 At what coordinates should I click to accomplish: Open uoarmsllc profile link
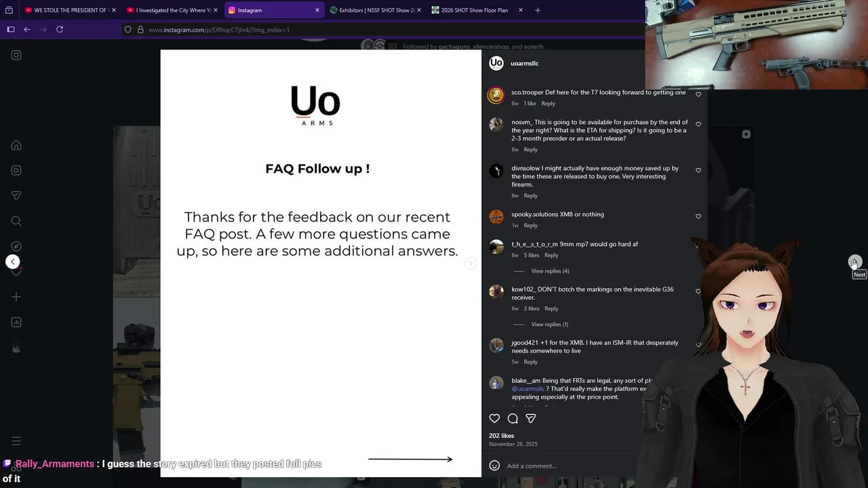point(524,63)
